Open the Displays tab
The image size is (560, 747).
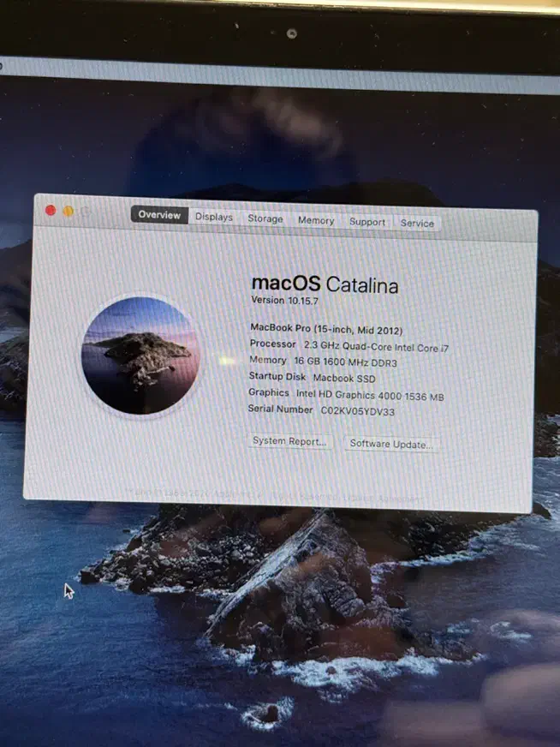[x=214, y=217]
